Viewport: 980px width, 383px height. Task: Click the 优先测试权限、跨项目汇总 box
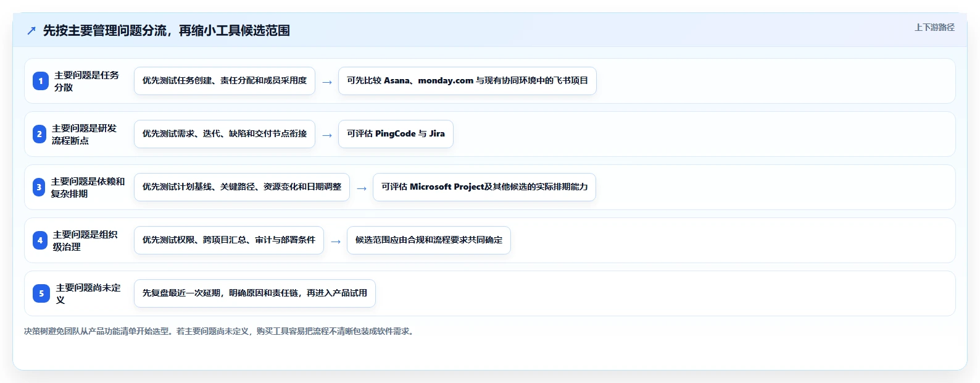pos(229,240)
